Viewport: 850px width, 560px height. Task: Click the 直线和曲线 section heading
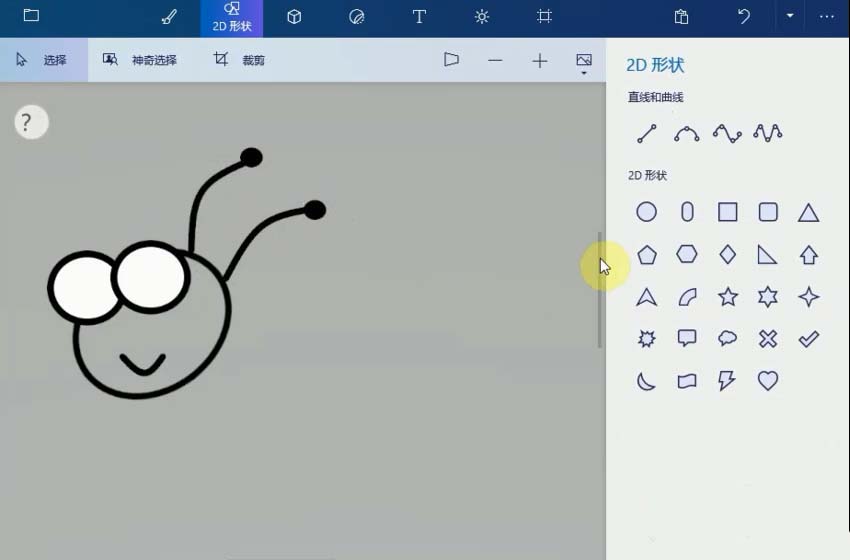point(655,97)
